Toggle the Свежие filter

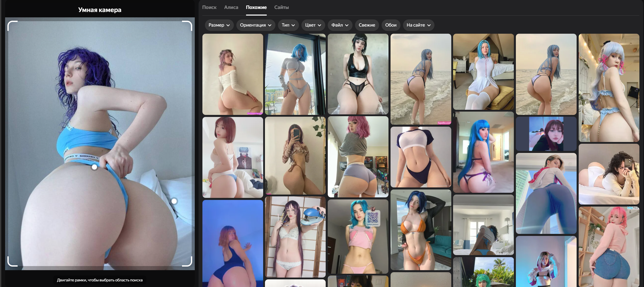367,25
